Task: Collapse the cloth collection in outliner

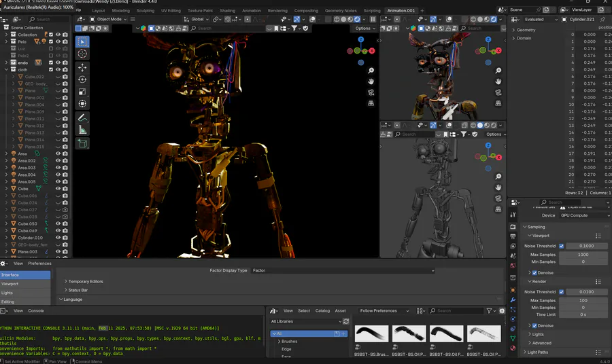Action: click(7, 70)
